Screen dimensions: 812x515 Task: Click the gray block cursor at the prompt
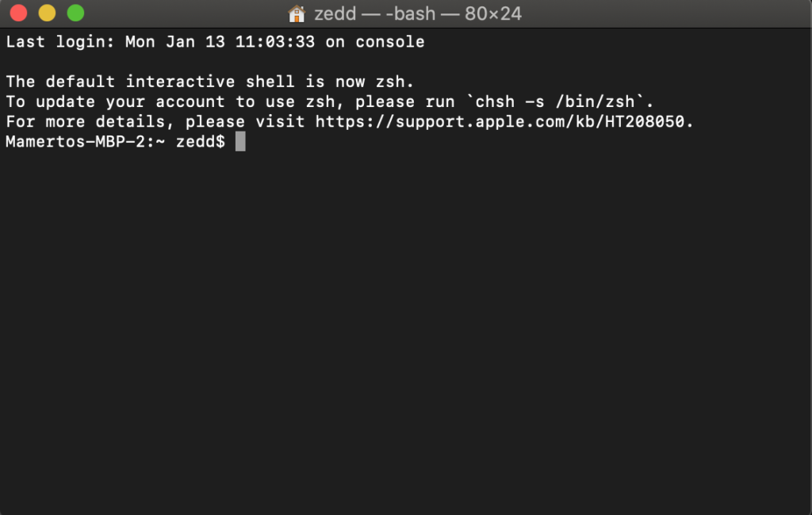click(x=240, y=141)
